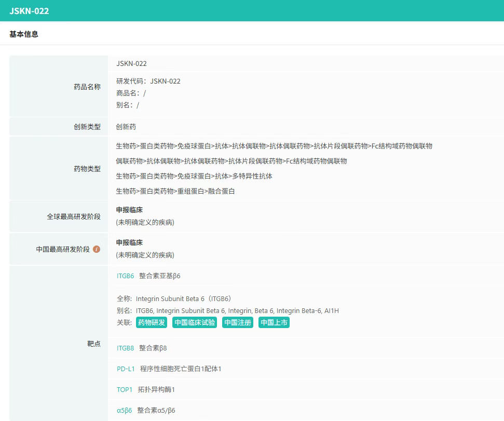Open the PD-L1 target link
The image size is (504, 421).
coord(126,369)
